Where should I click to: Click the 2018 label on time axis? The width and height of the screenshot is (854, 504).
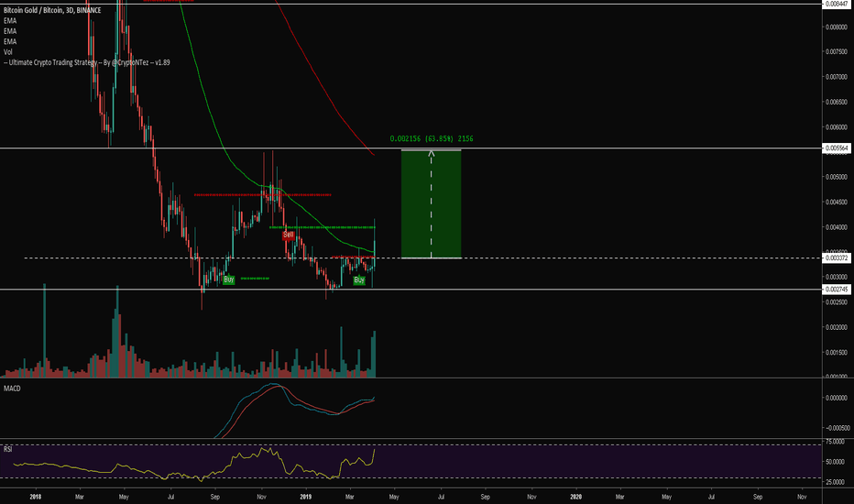(x=36, y=497)
